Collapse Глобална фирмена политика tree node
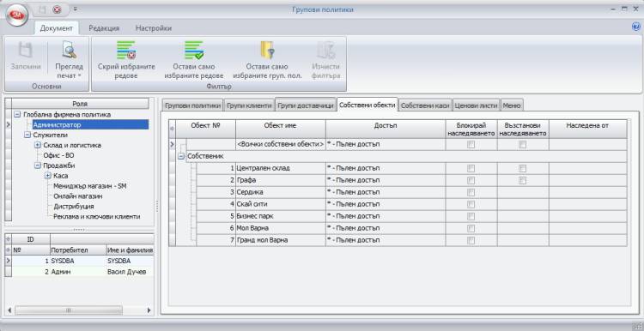 pos(17,115)
